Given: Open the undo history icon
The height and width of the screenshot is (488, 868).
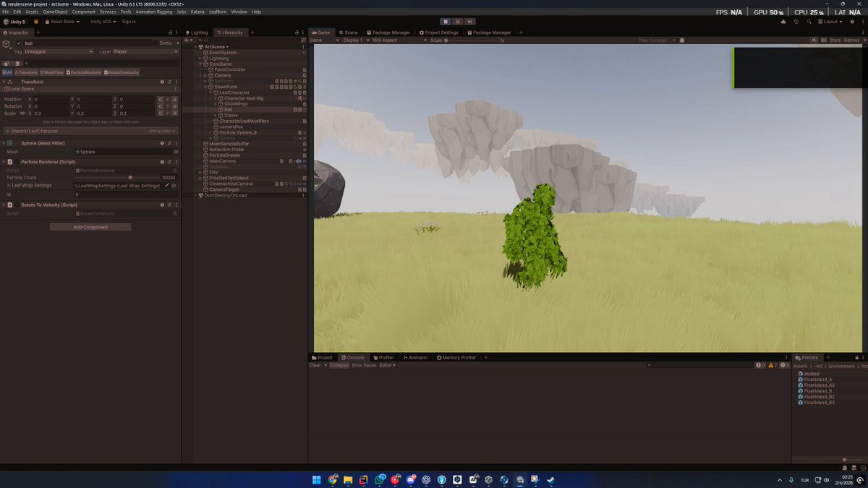Looking at the screenshot, I should pos(796,22).
